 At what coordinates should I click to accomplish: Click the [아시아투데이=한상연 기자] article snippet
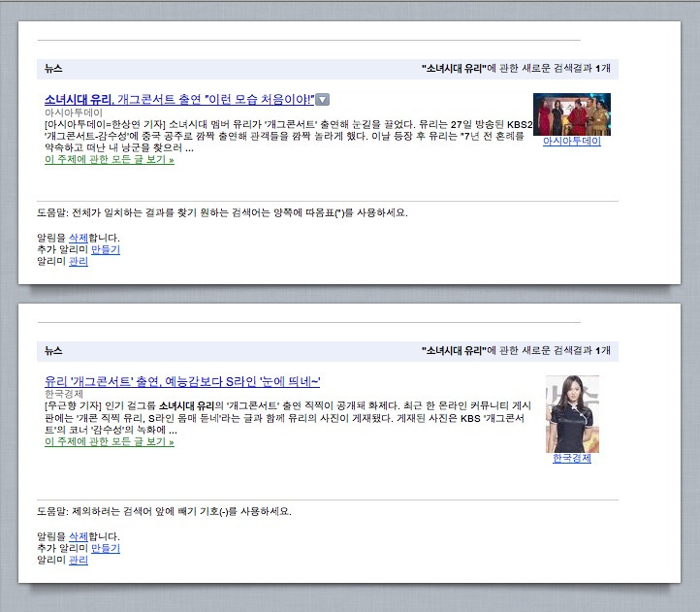coord(288,136)
